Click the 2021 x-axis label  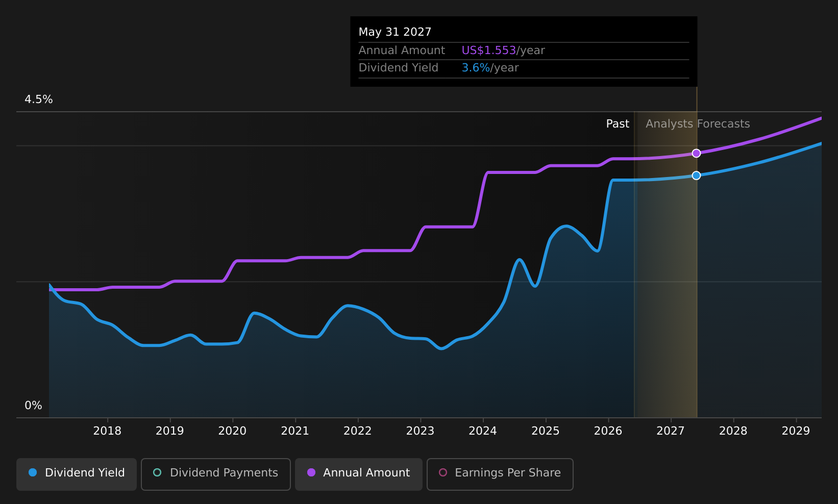point(295,431)
